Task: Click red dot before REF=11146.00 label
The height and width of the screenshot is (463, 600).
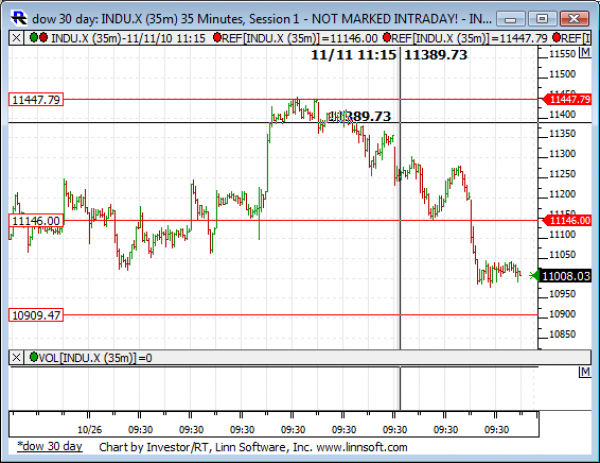Action: [x=217, y=37]
